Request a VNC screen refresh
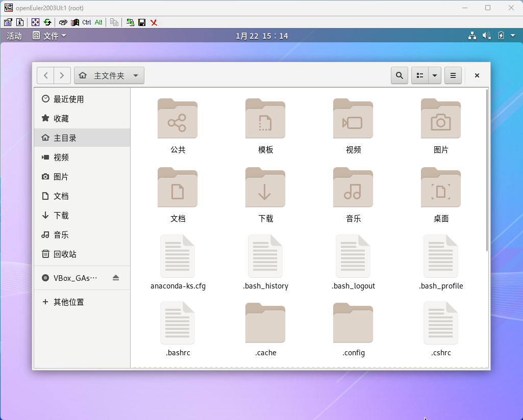Screen dimensions: 523x420 click(47, 22)
